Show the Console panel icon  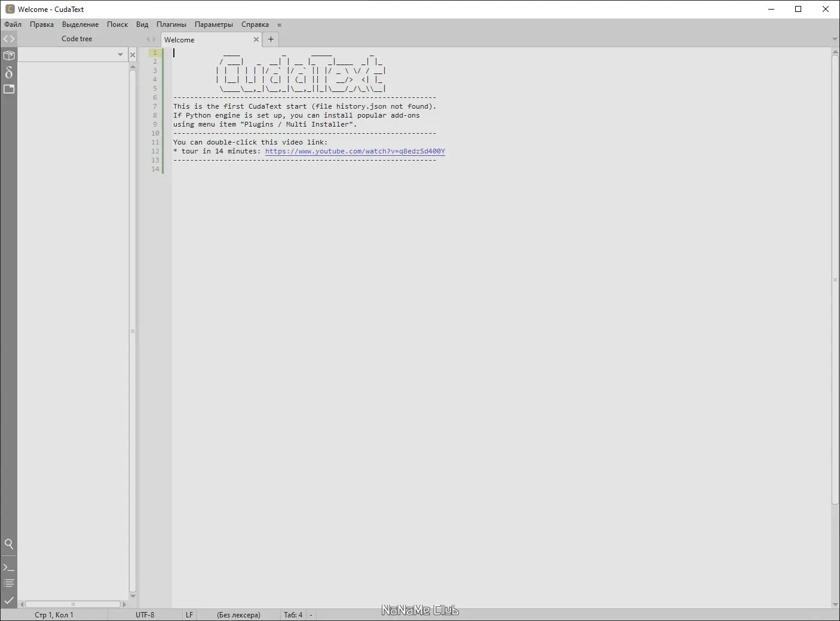point(9,567)
